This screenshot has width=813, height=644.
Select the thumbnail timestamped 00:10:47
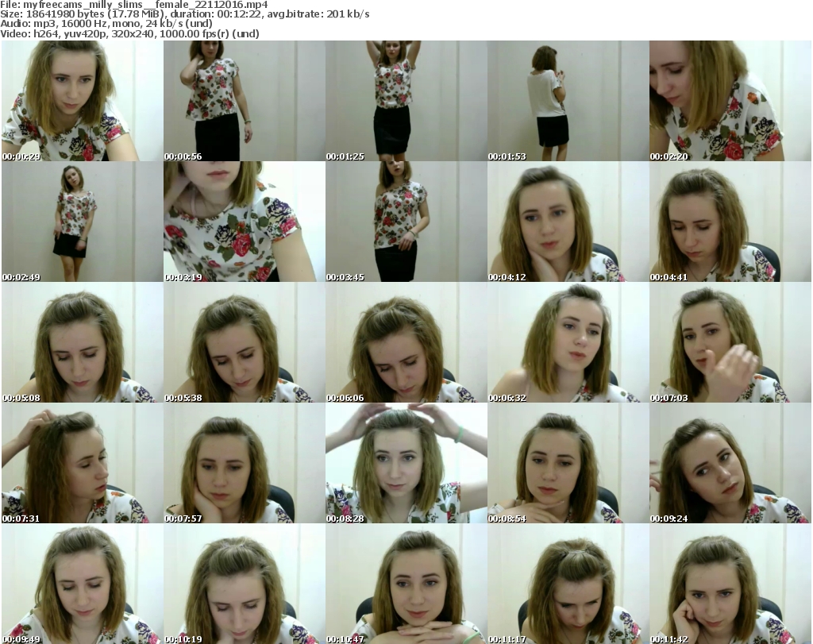(x=406, y=584)
